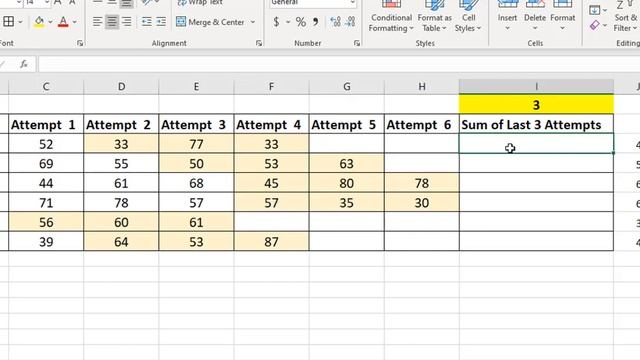This screenshot has width=640, height=360.
Task: Click the Insert cells button
Action: (507, 16)
